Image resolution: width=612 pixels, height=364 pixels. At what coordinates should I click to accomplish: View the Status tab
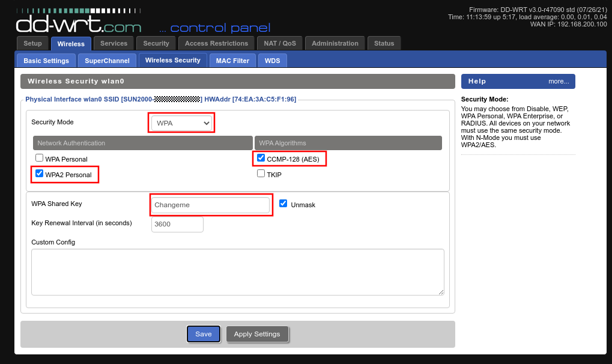tap(384, 43)
